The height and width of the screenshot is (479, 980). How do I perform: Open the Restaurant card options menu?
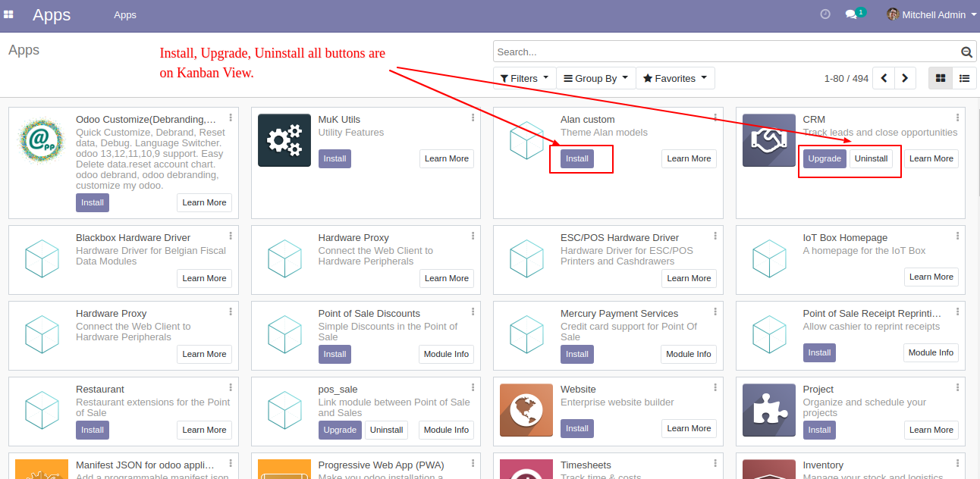(231, 388)
